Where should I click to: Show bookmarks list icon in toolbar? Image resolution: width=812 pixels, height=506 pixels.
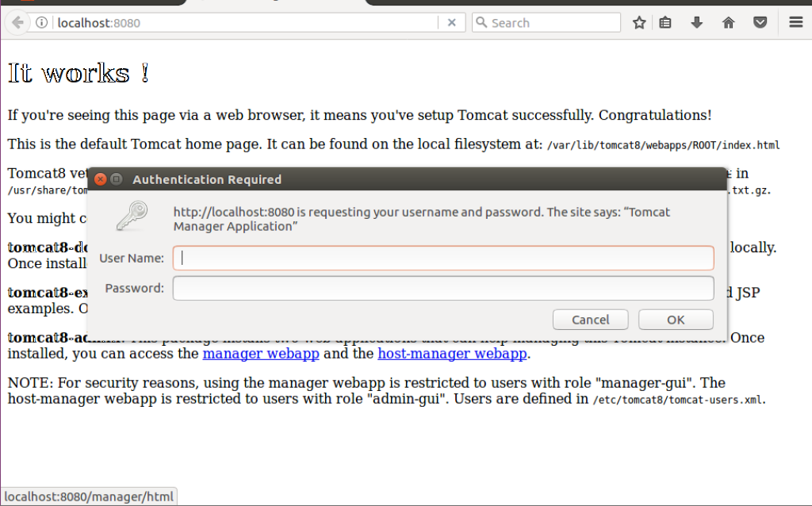665,23
